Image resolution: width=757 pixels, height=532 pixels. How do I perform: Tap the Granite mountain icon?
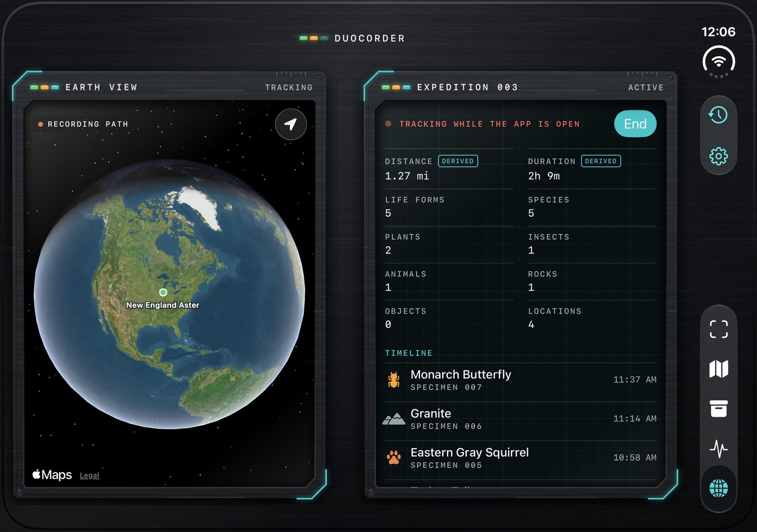tap(394, 419)
